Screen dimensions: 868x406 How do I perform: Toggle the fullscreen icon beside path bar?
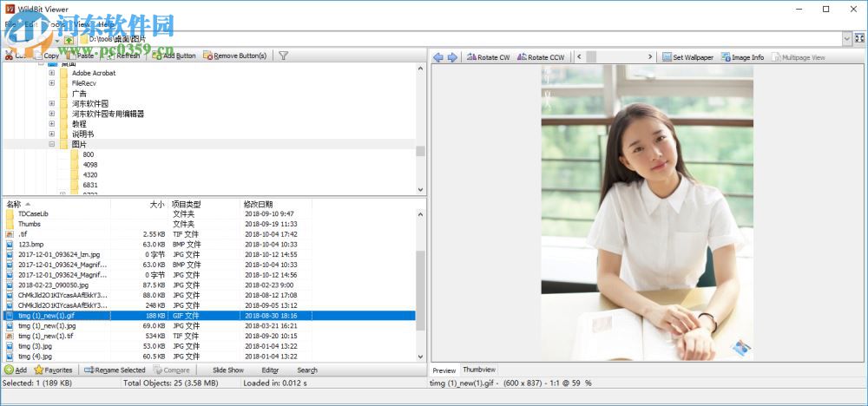click(x=859, y=38)
